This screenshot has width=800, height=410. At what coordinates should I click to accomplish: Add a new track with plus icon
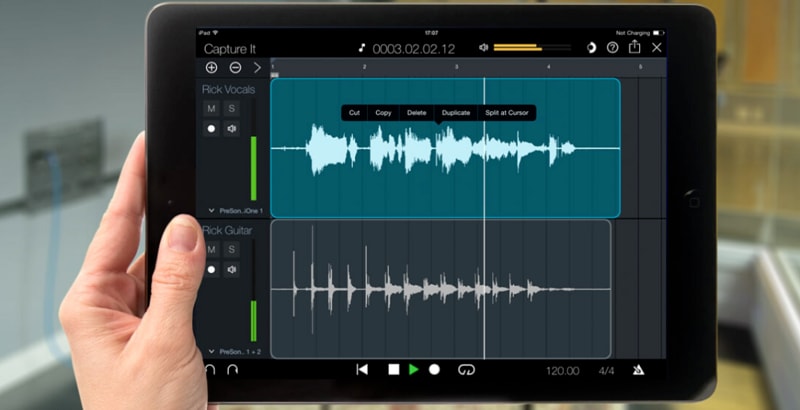click(x=211, y=67)
